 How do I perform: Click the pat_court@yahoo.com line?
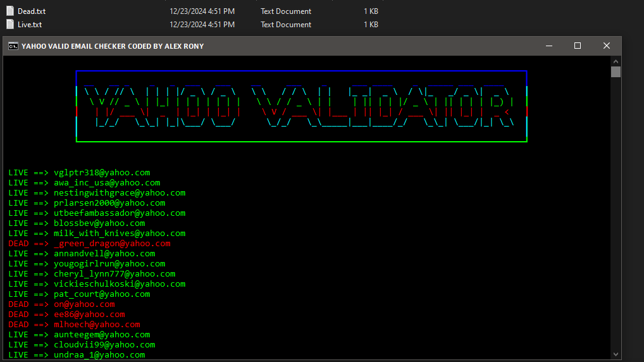(x=79, y=294)
